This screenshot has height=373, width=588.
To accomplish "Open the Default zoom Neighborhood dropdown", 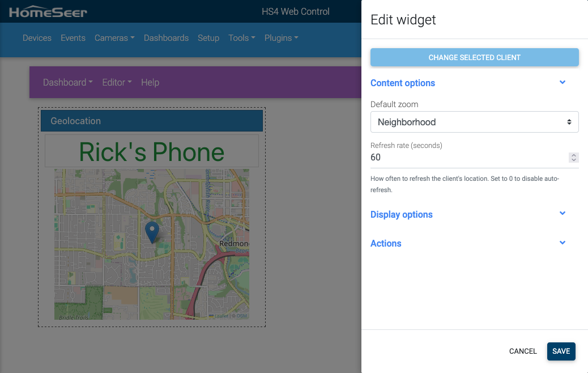I will [474, 122].
